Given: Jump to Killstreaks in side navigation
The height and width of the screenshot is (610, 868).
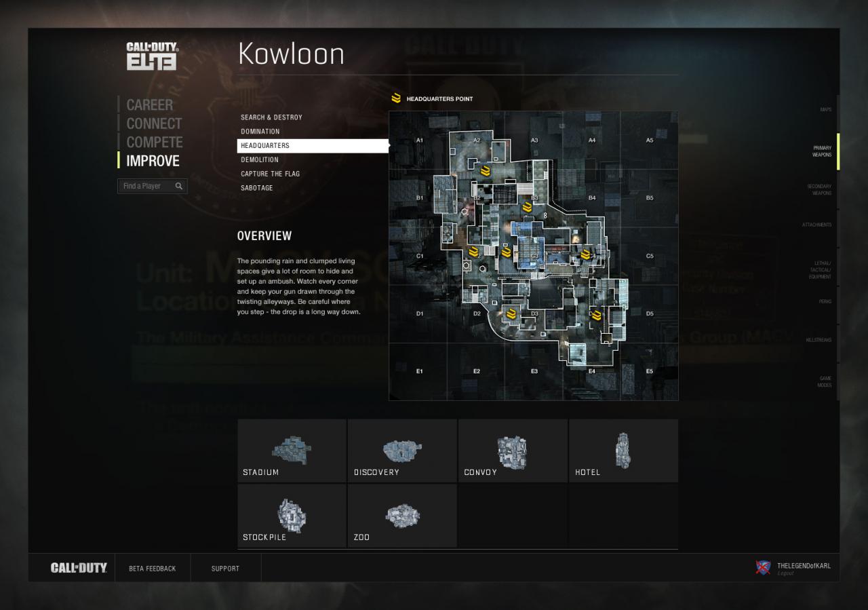Looking at the screenshot, I should pos(818,340).
